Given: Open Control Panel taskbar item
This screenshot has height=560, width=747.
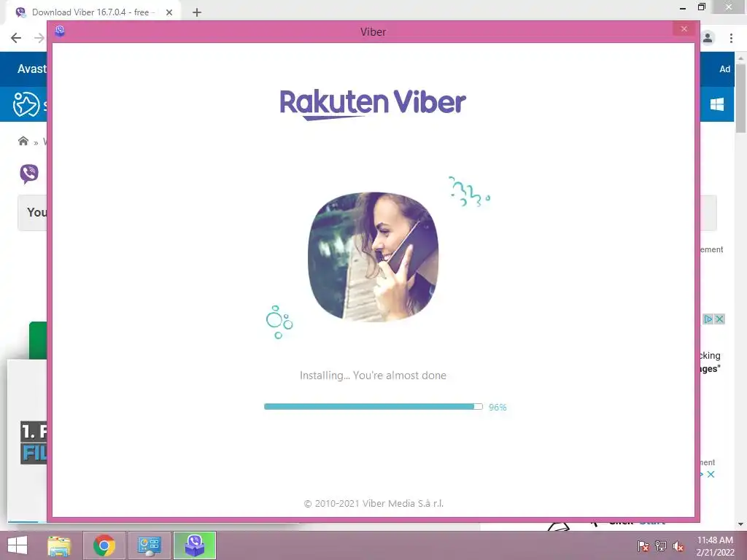Looking at the screenshot, I should [x=149, y=545].
